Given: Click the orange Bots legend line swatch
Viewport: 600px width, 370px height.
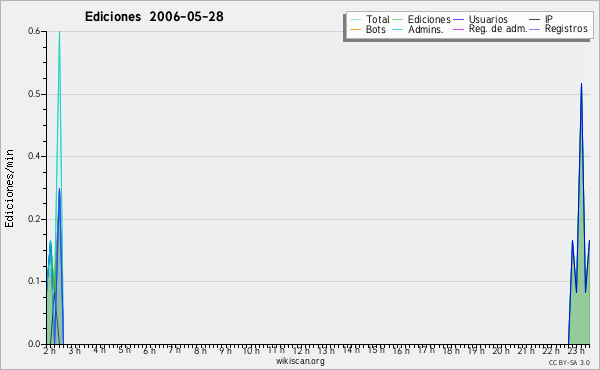Looking at the screenshot, I should 355,29.
